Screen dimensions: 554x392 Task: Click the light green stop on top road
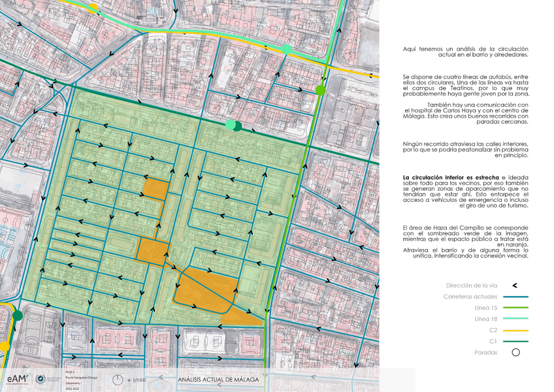pos(287,50)
